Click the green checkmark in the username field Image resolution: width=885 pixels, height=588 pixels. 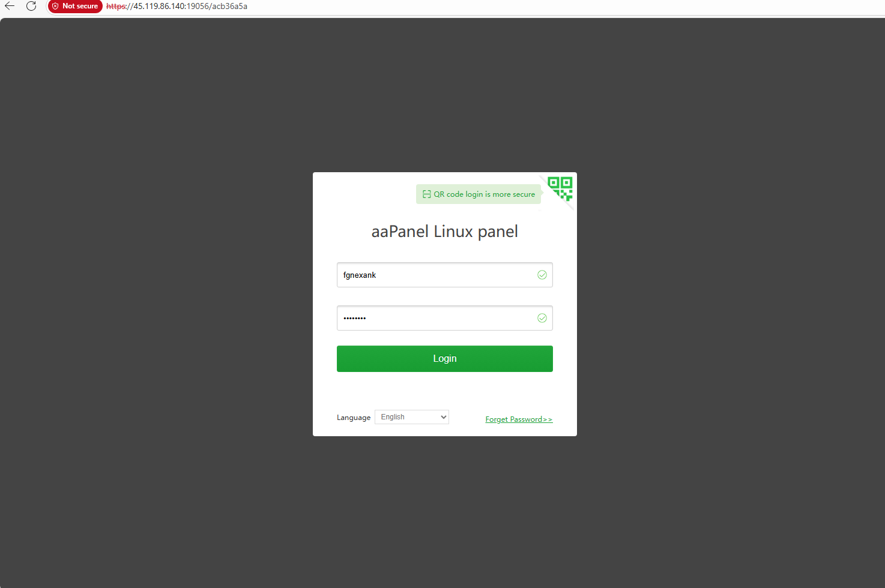tap(542, 275)
